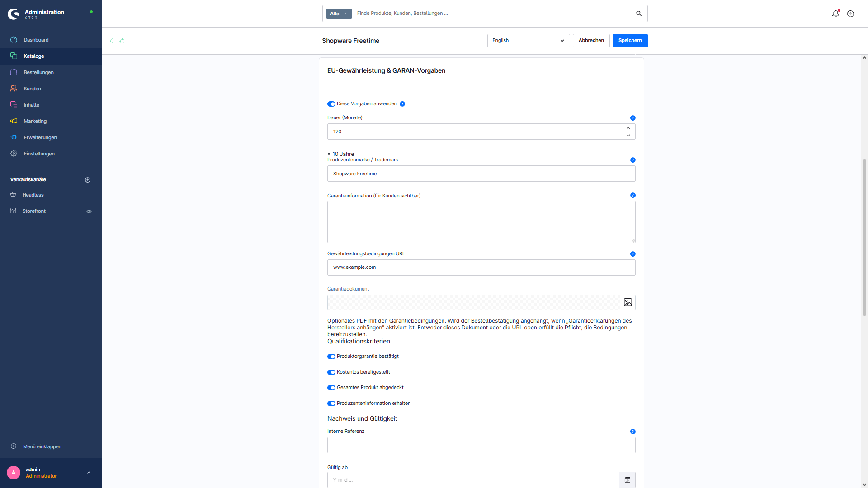Click the Speichern button
Image resolution: width=868 pixels, height=488 pixels.
coord(630,41)
